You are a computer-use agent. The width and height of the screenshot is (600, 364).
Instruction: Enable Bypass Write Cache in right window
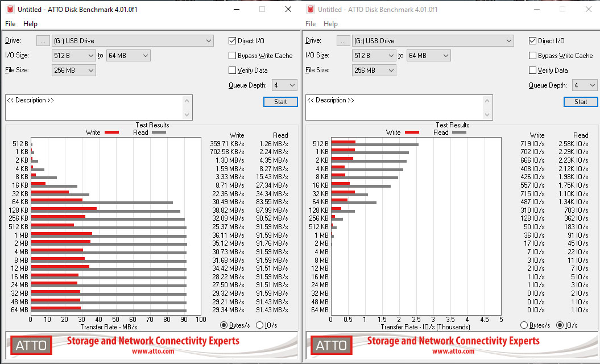(533, 56)
